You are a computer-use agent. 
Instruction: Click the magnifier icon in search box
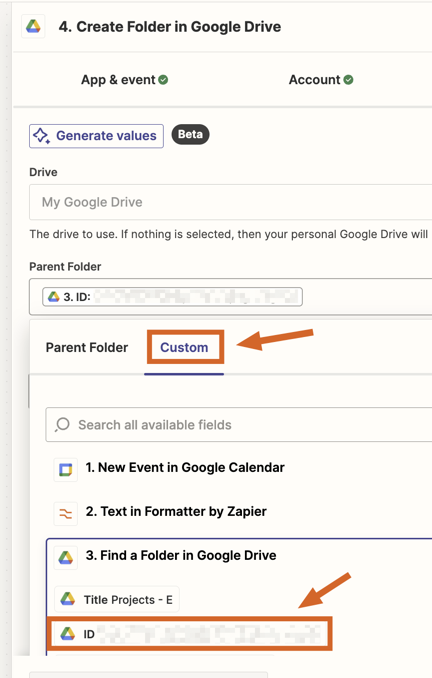[62, 425]
